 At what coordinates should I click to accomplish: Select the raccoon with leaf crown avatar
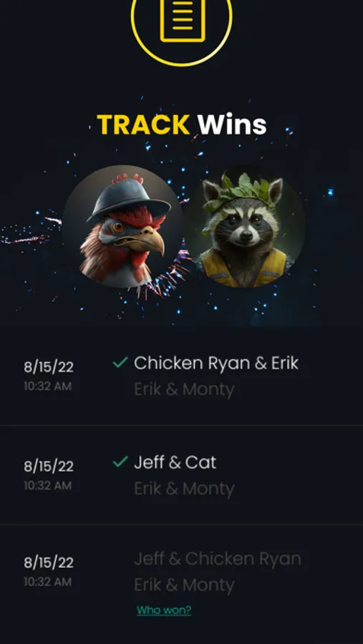tap(245, 226)
